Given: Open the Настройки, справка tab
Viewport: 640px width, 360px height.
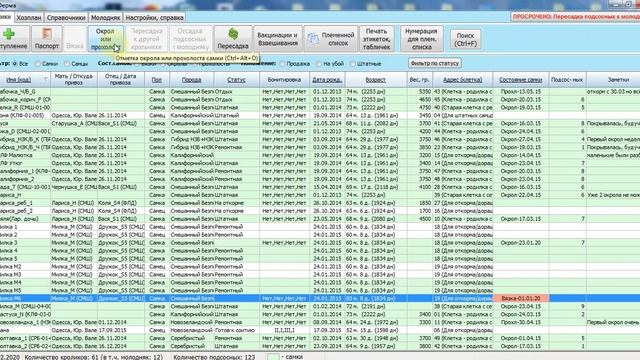Looking at the screenshot, I should pos(154,18).
